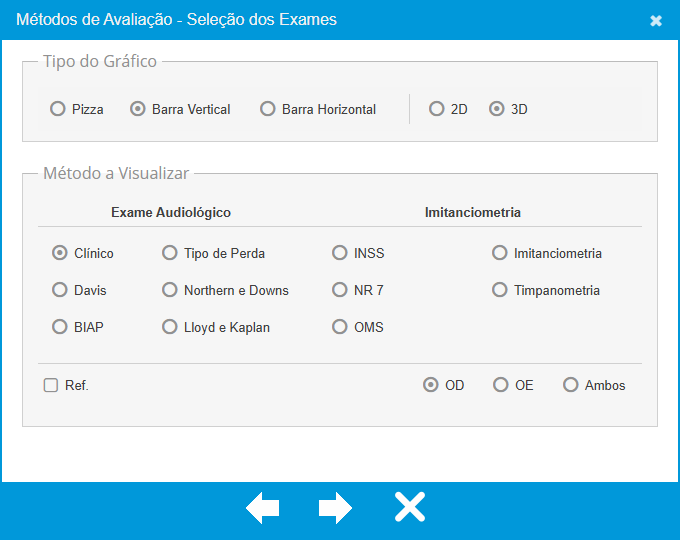
Task: Choose the OMS method
Action: tap(340, 327)
